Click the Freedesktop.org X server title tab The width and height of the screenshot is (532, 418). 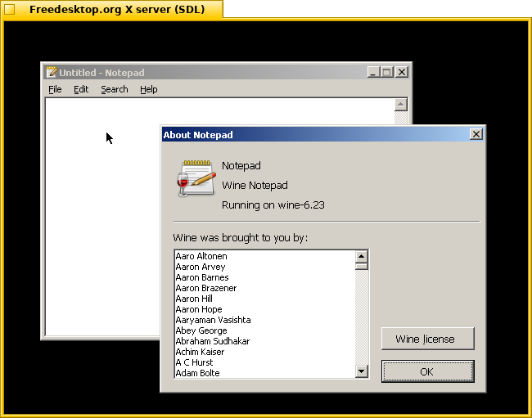click(x=112, y=9)
